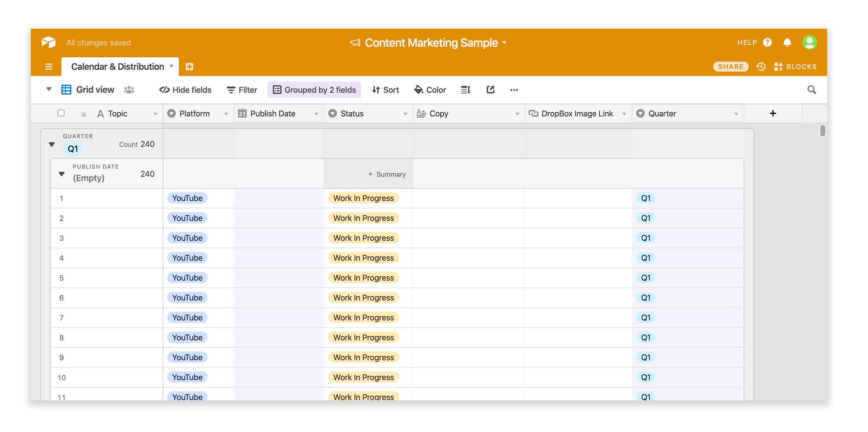Click Work In Progress tag in row 10
The height and width of the screenshot is (432, 868).
coord(363,377)
